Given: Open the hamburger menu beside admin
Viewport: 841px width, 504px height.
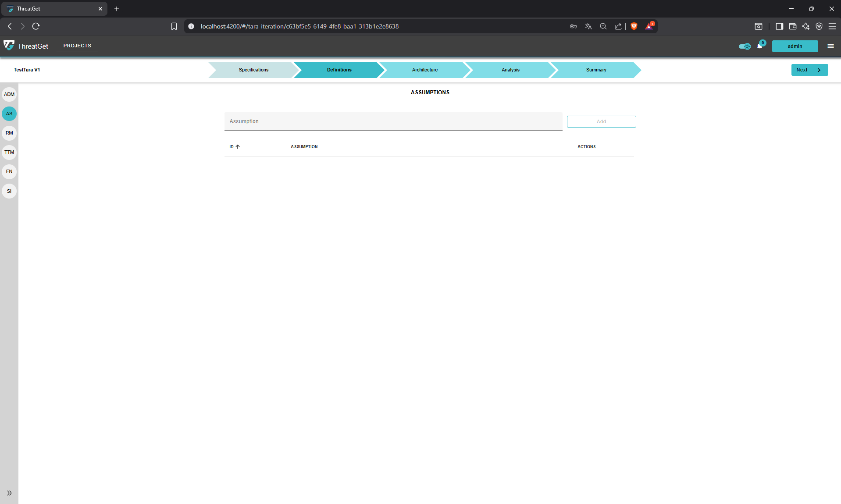Looking at the screenshot, I should [x=830, y=46].
